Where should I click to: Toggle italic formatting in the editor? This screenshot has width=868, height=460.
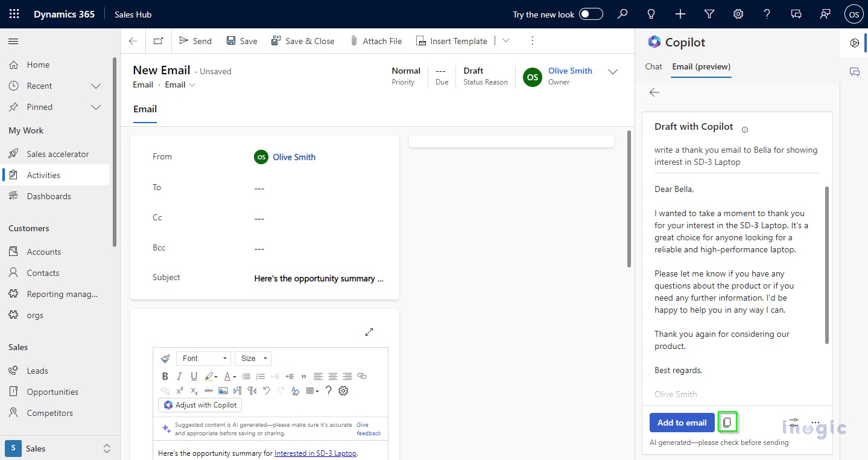click(180, 376)
